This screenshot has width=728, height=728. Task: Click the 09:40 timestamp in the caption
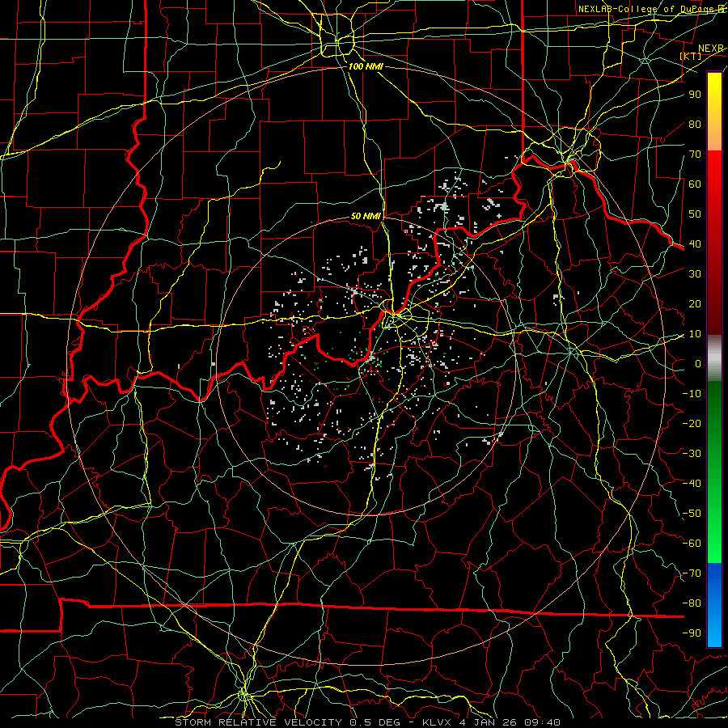pyautogui.click(x=542, y=722)
